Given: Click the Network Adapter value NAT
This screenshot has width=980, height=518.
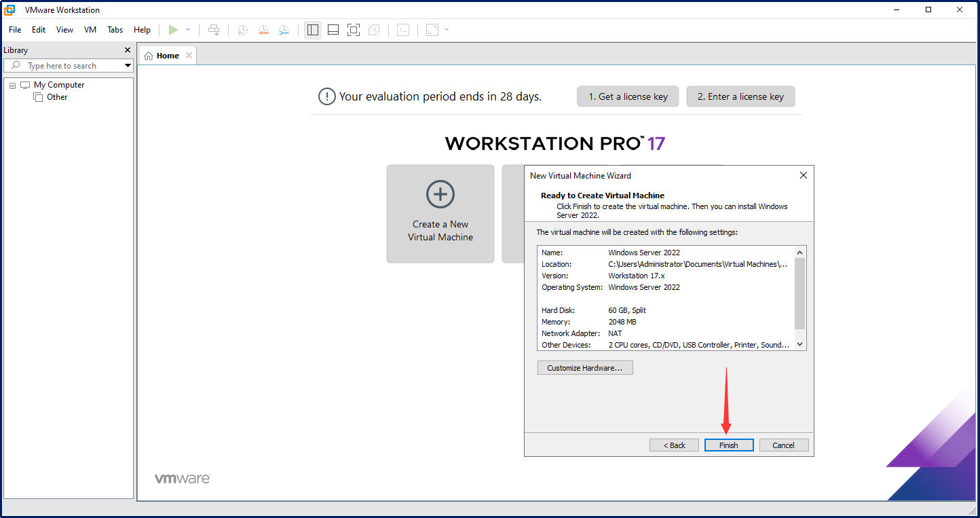Looking at the screenshot, I should click(616, 333).
